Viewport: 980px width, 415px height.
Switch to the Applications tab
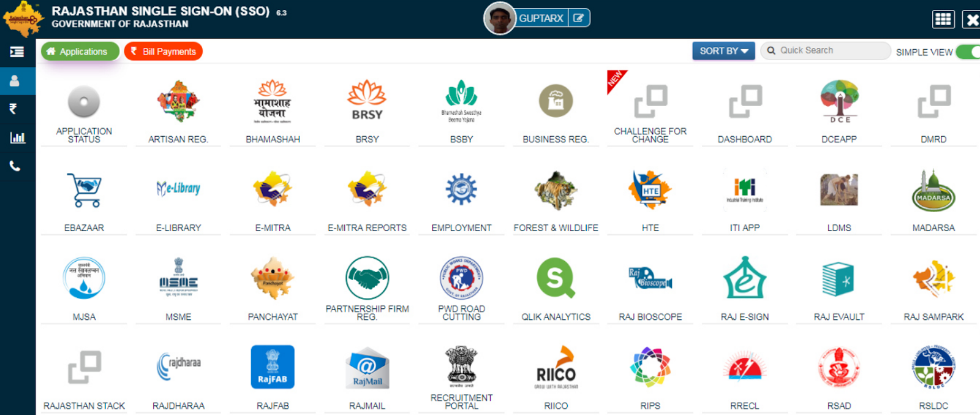tap(80, 51)
